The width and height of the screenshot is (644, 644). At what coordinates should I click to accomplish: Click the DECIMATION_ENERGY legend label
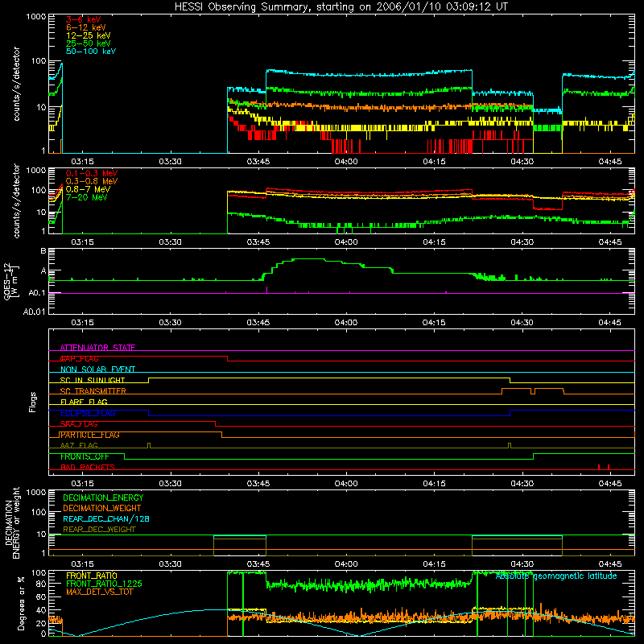coord(103,497)
